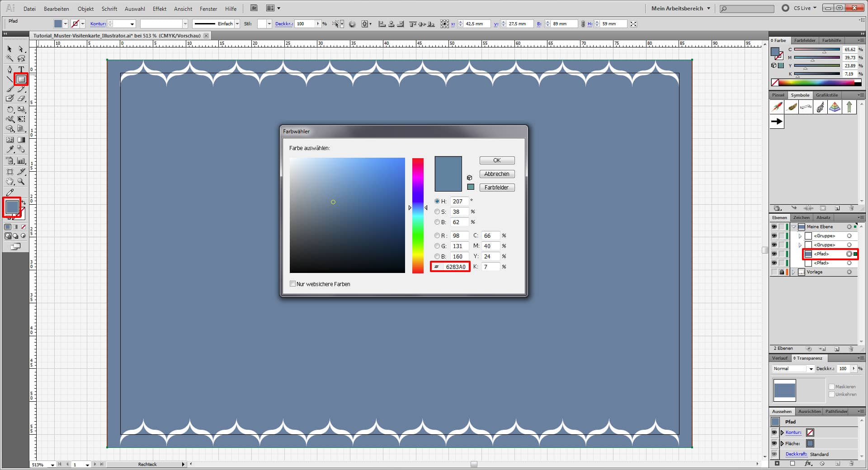Click the arrow symbol in the Symbole panel

tap(776, 121)
